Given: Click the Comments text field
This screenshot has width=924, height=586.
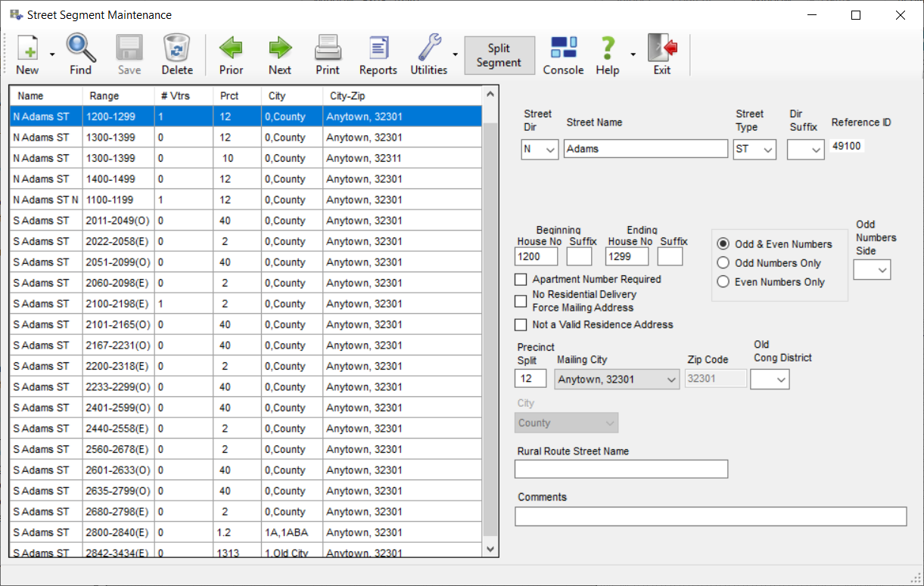Looking at the screenshot, I should tap(710, 516).
